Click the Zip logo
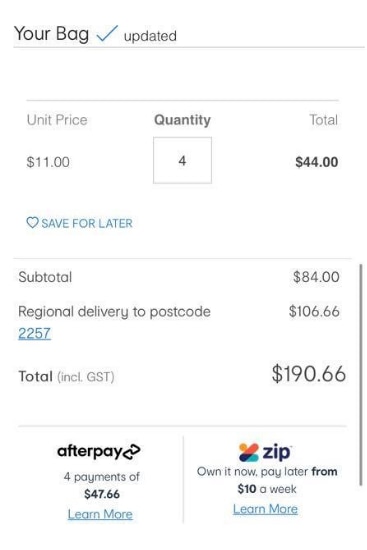367x550 pixels. pyautogui.click(x=265, y=452)
